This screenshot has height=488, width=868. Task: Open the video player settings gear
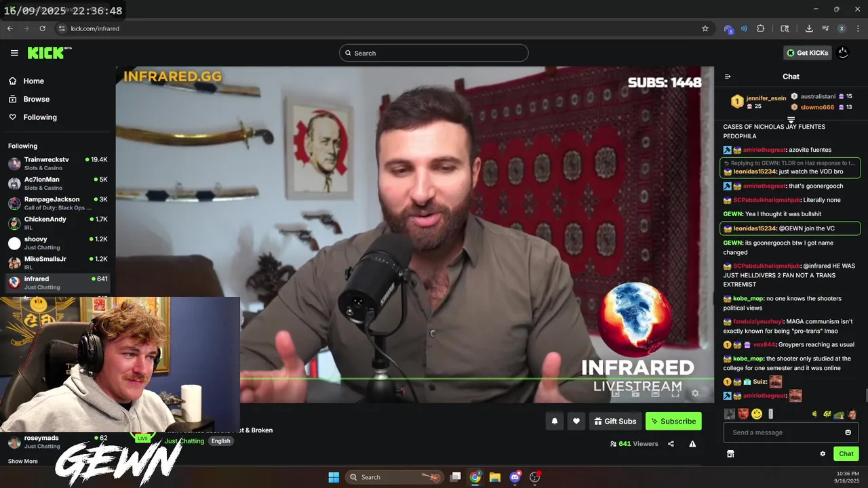pyautogui.click(x=694, y=393)
